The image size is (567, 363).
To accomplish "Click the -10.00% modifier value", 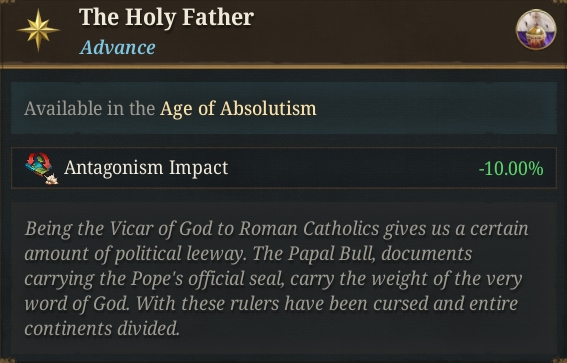I will pyautogui.click(x=511, y=168).
